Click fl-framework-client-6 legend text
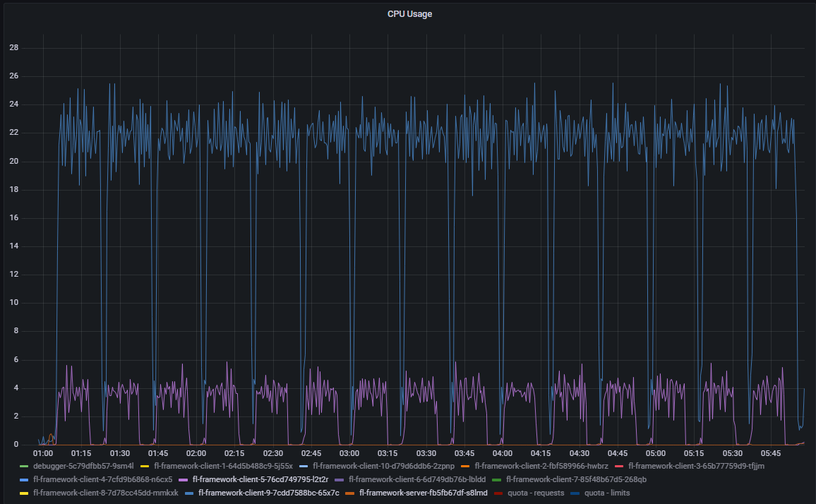 click(417, 479)
